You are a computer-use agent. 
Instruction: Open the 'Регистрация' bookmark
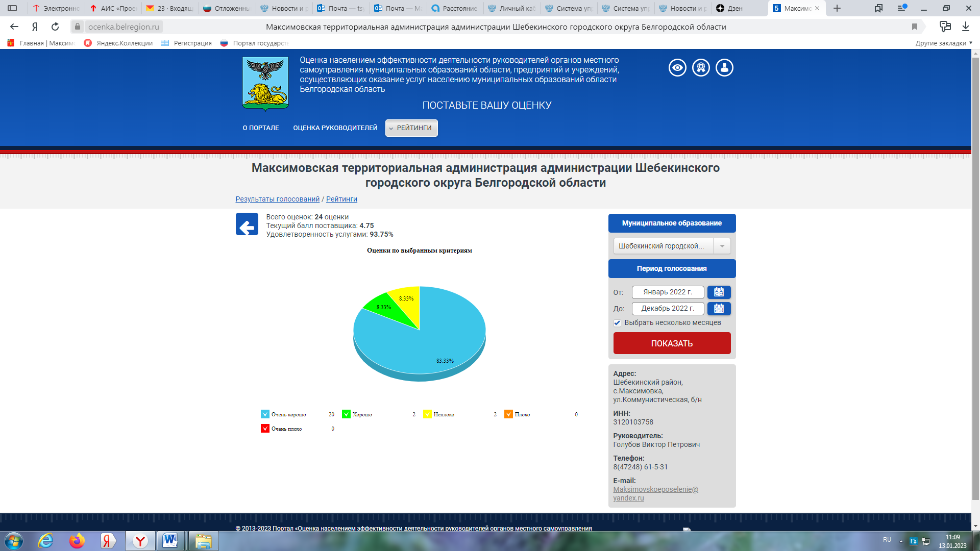pyautogui.click(x=186, y=43)
